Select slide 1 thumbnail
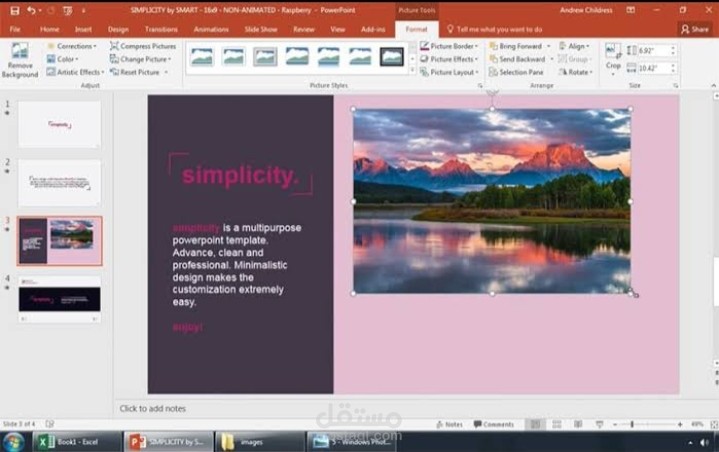 point(60,124)
